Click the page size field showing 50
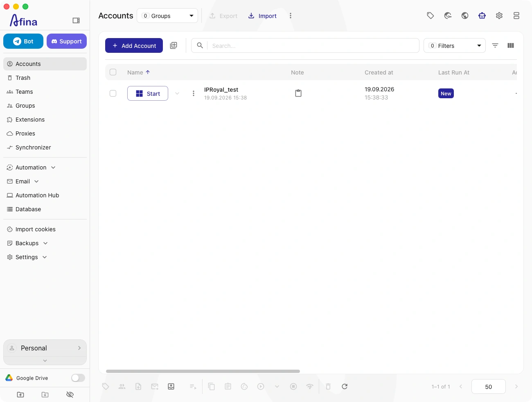This screenshot has width=532, height=402. (489, 386)
